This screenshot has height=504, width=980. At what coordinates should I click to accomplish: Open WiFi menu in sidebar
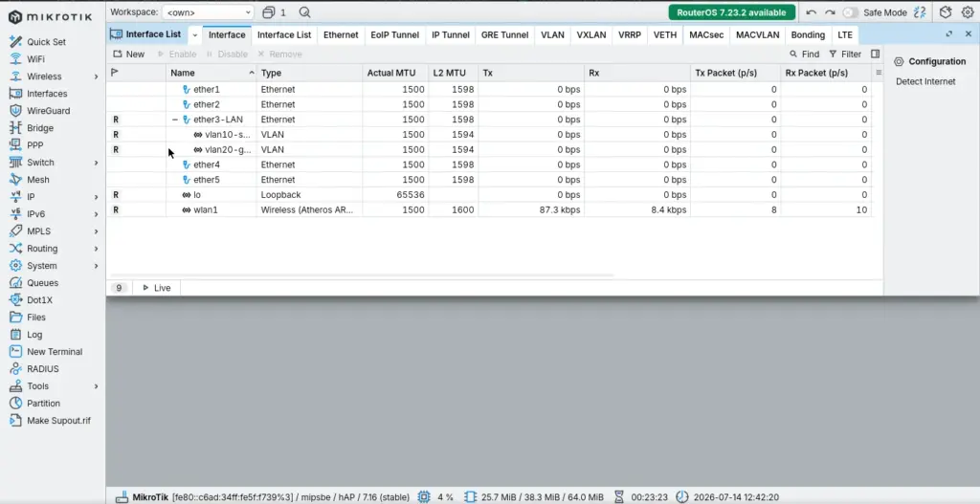point(35,59)
